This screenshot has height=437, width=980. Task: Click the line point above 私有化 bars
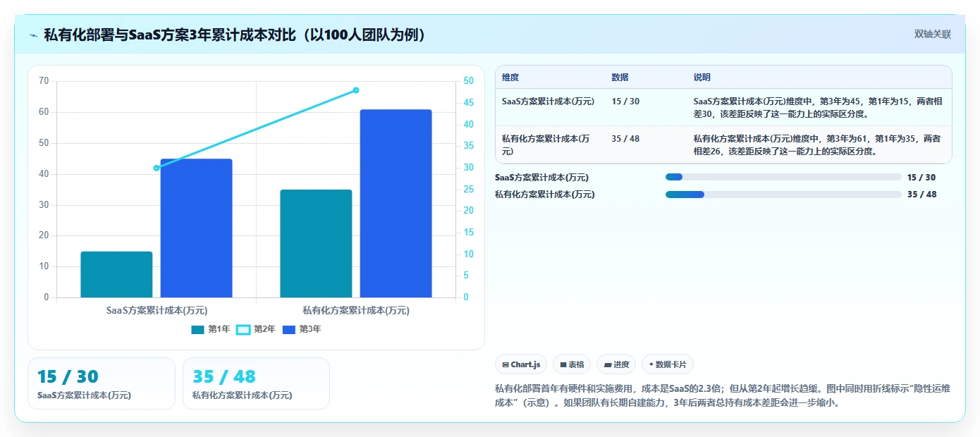tap(356, 90)
